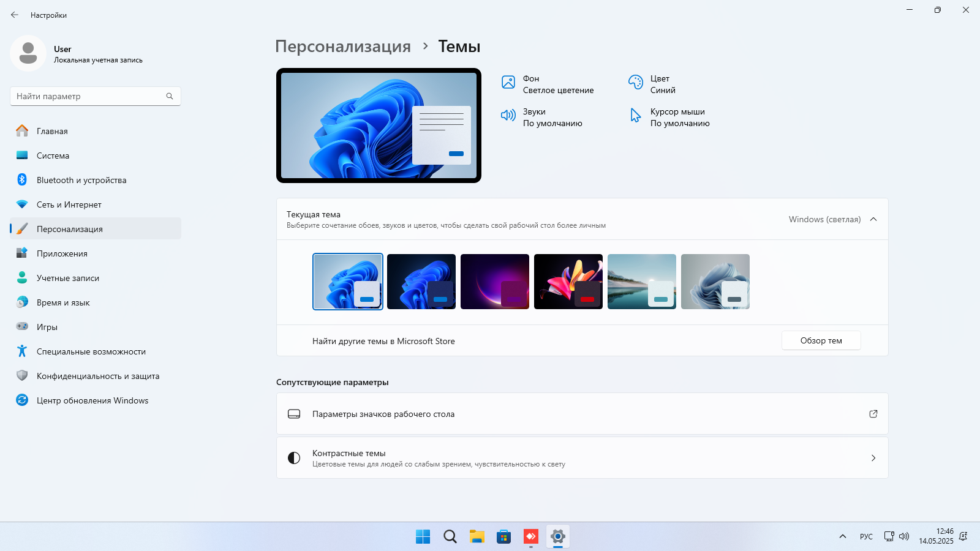Open the Windows Start menu
The width and height of the screenshot is (980, 551).
(423, 536)
